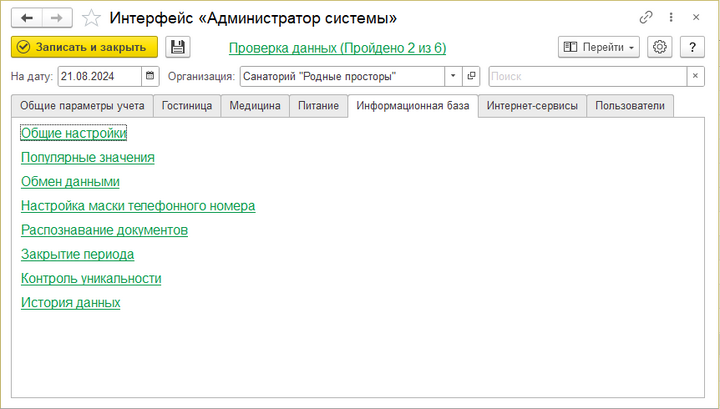Select the Информационная база tab
This screenshot has height=409, width=720.
point(413,106)
